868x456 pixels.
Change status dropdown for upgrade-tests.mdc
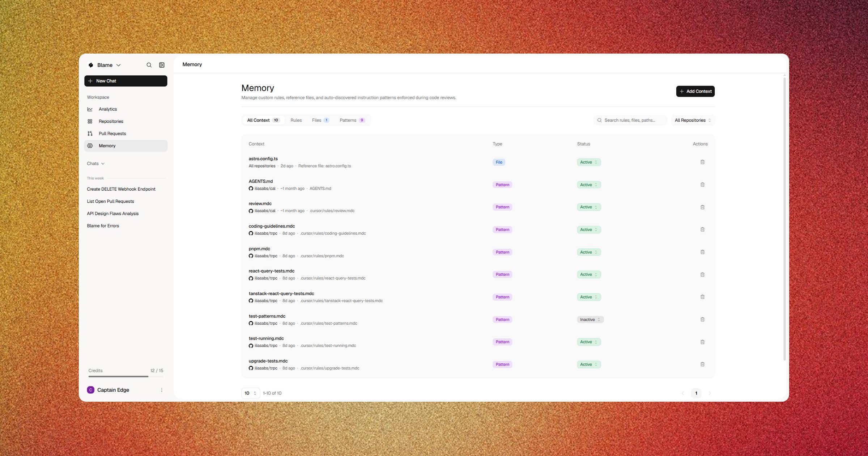pos(589,364)
